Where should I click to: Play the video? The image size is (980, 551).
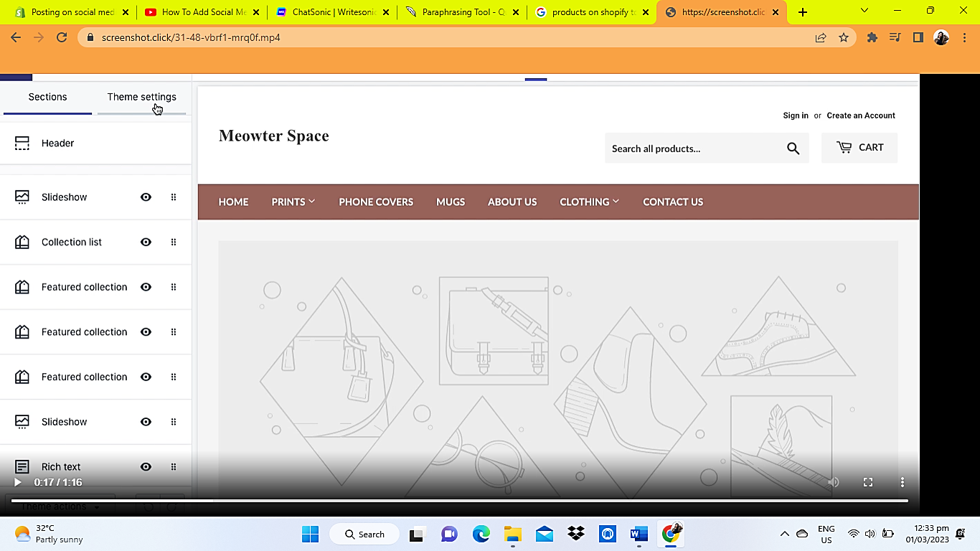tap(18, 482)
